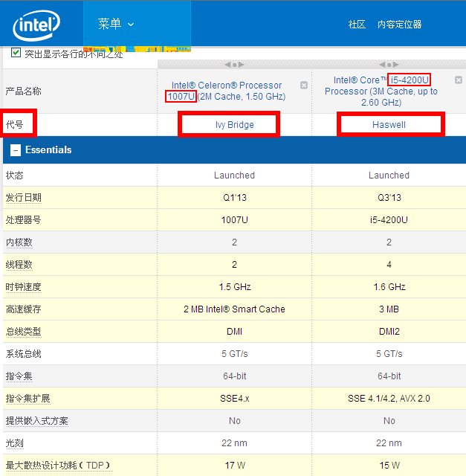Open the Intel Core i5-4200U Processor link

tap(381, 91)
